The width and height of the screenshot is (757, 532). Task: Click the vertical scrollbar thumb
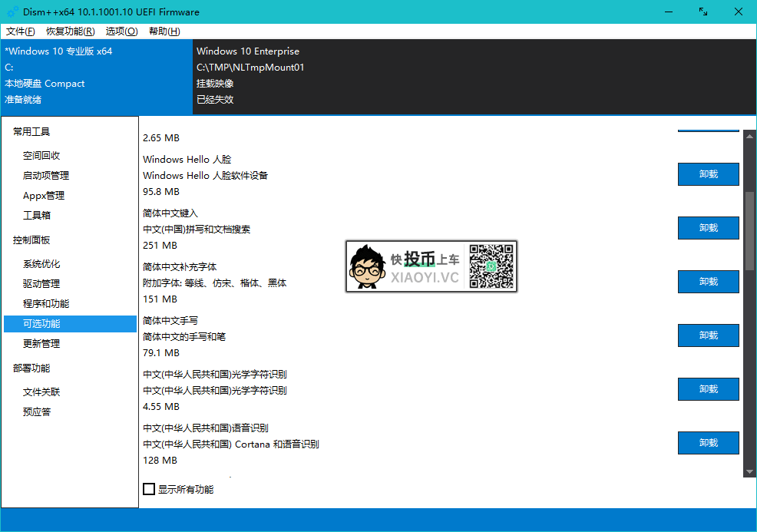click(x=749, y=231)
